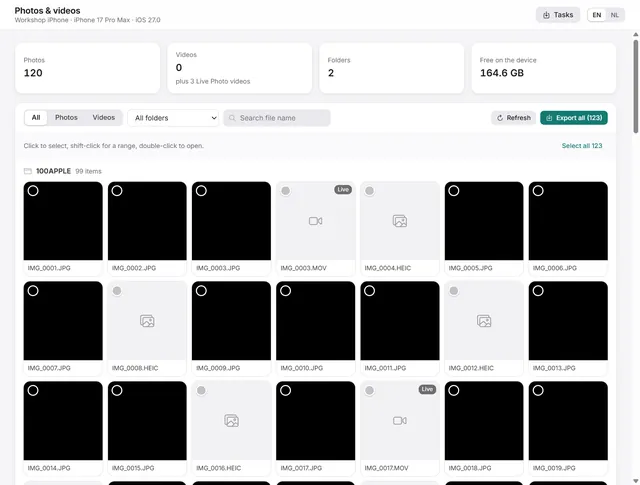Viewport: 640px width, 485px height.
Task: Click the image placeholder icon on IMG_0016.HEIC
Action: pyautogui.click(x=231, y=420)
